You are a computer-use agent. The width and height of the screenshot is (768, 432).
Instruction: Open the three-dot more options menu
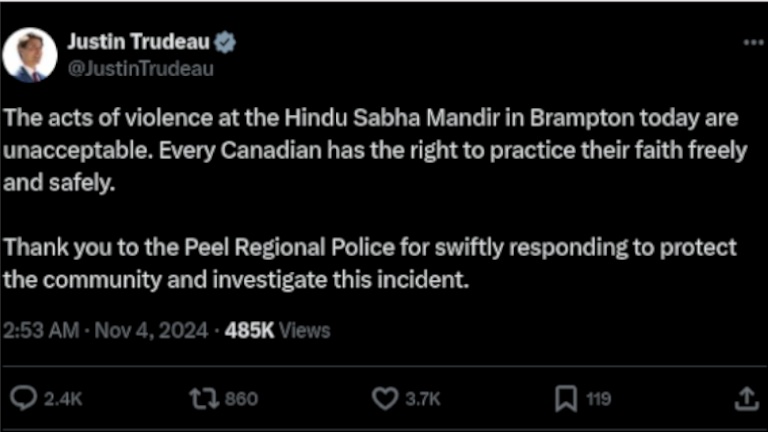pos(753,43)
